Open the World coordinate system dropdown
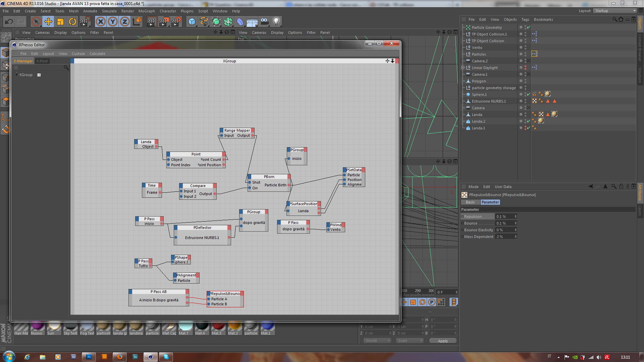 [377, 341]
